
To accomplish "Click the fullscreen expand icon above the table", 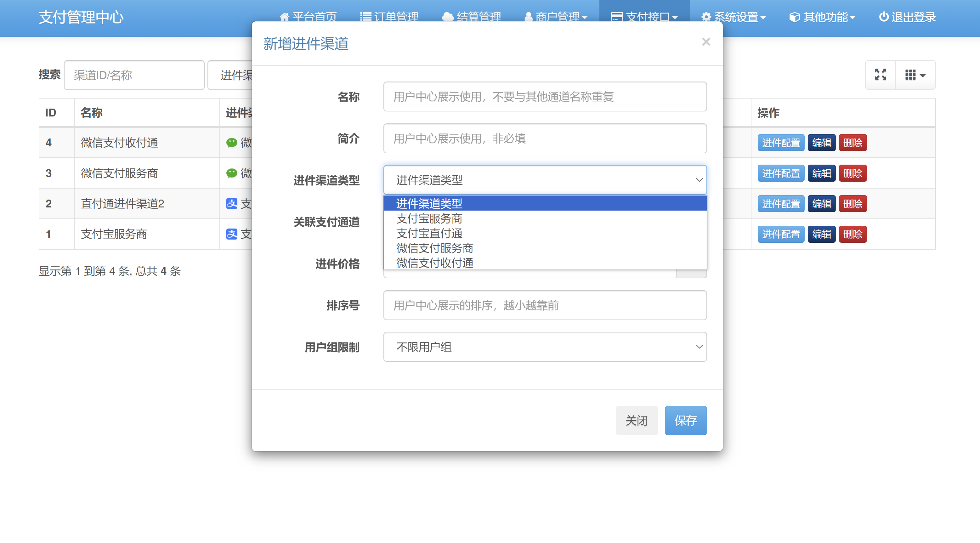I will pyautogui.click(x=881, y=75).
